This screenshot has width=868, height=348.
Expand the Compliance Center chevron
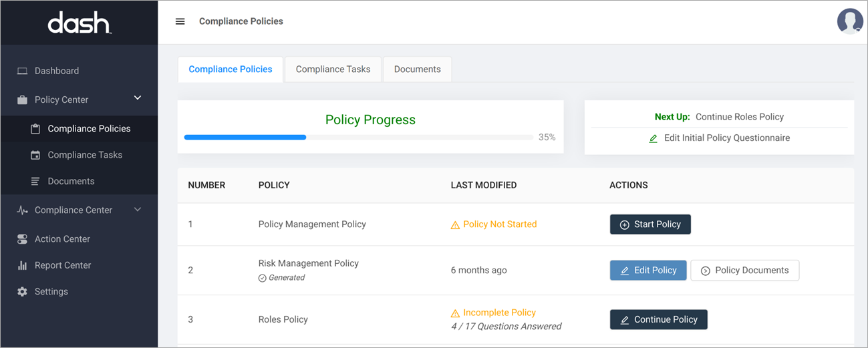tap(138, 210)
